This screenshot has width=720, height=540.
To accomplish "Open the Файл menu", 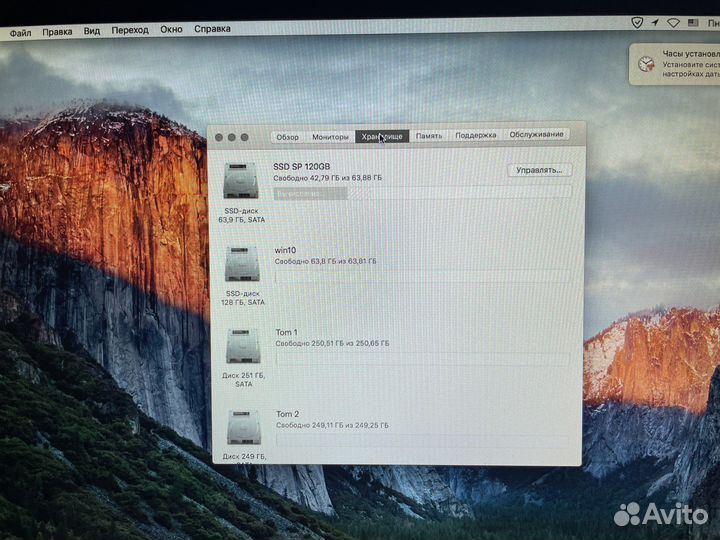I will [20, 33].
